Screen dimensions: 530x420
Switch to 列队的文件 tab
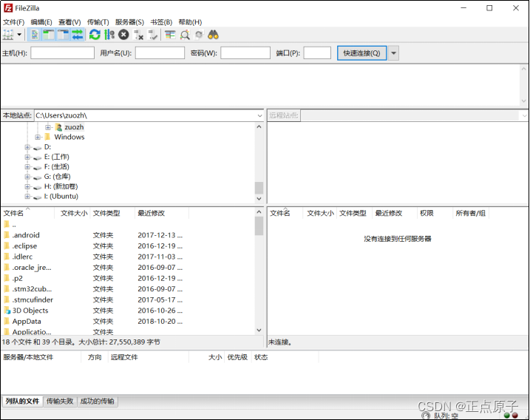(22, 402)
